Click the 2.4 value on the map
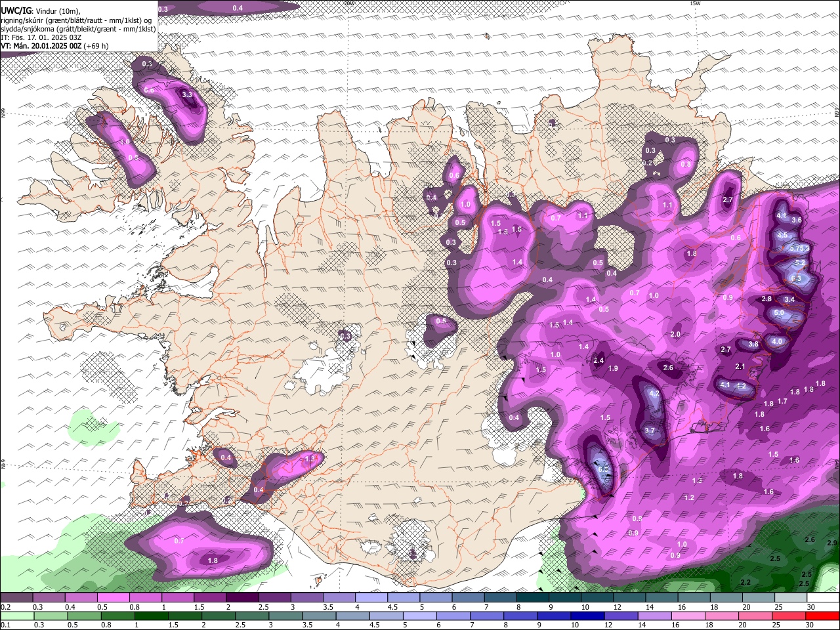The width and height of the screenshot is (840, 630). (598, 360)
